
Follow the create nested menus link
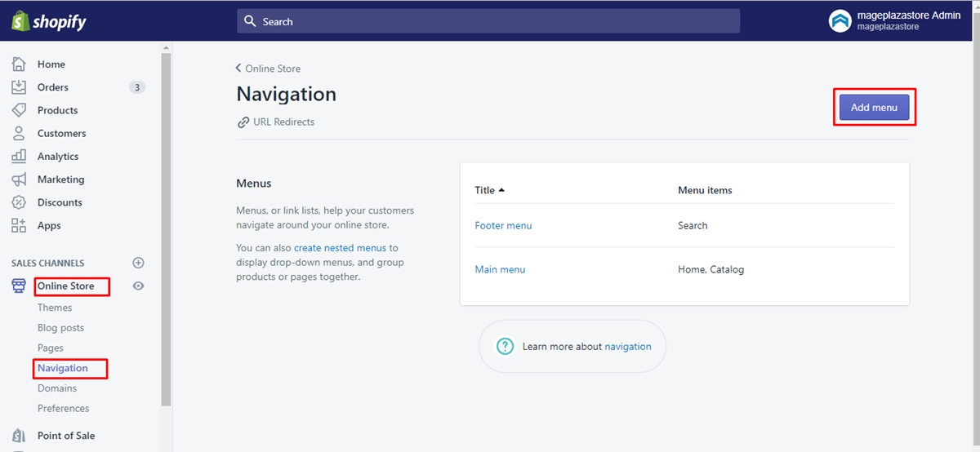pos(340,248)
